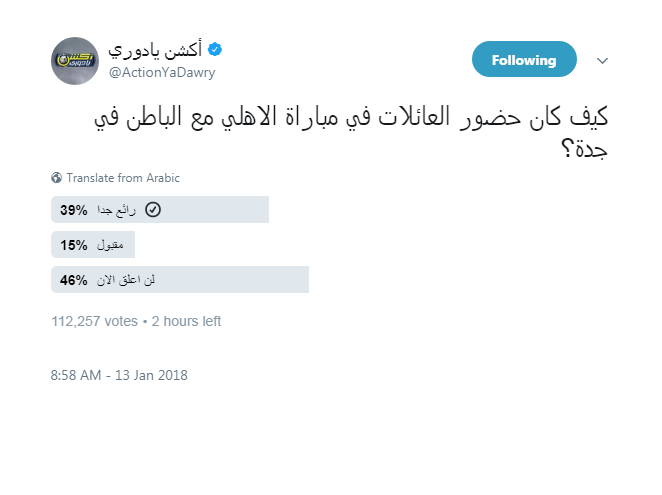Click the blue verified badge icon
Screen dimensions: 662x495
[215, 49]
